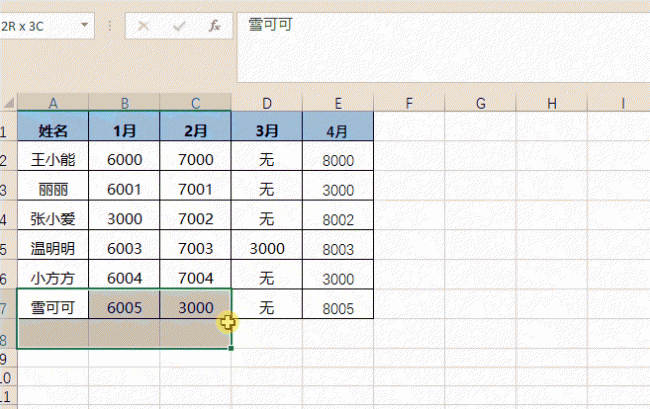Click 3000 in 小方方's 4月 column
The width and height of the screenshot is (650, 409).
[x=338, y=274]
